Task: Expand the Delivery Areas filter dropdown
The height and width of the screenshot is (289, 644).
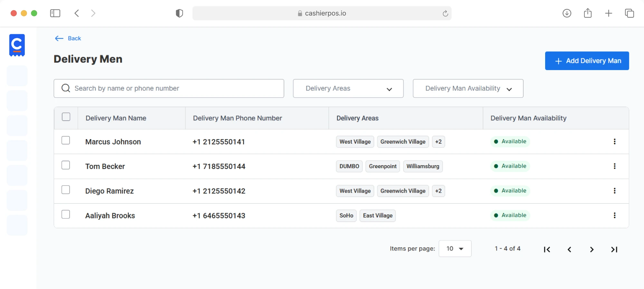Action: (348, 88)
